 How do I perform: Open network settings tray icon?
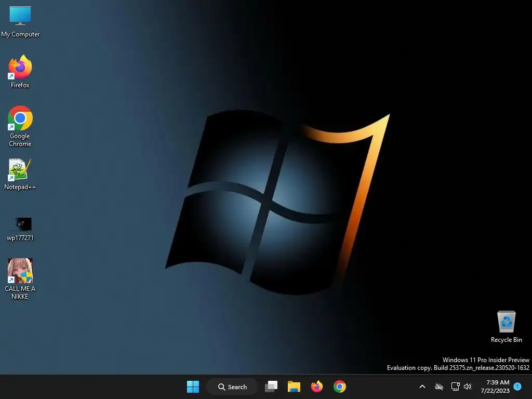coord(455,387)
